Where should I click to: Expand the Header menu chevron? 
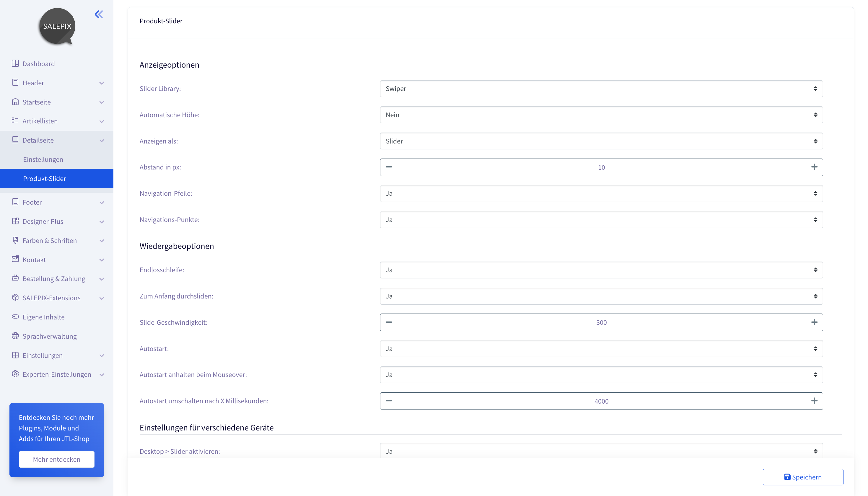(102, 83)
